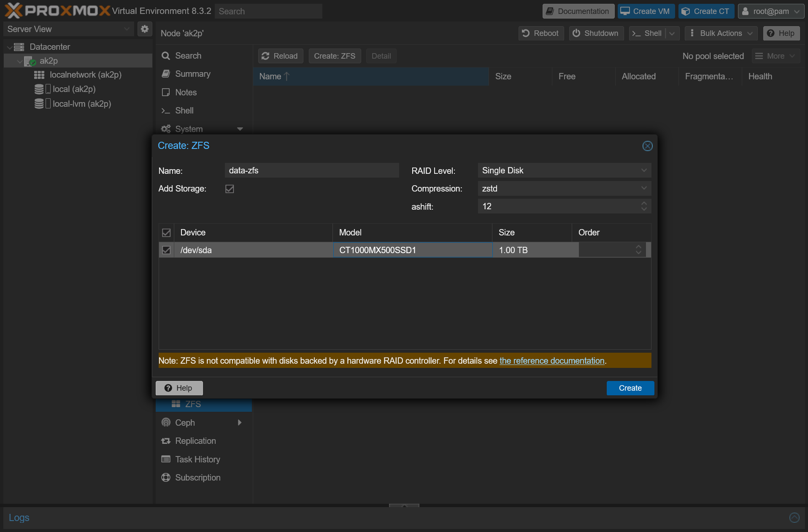Click the Create button in dialog
The width and height of the screenshot is (808, 532).
pos(630,388)
